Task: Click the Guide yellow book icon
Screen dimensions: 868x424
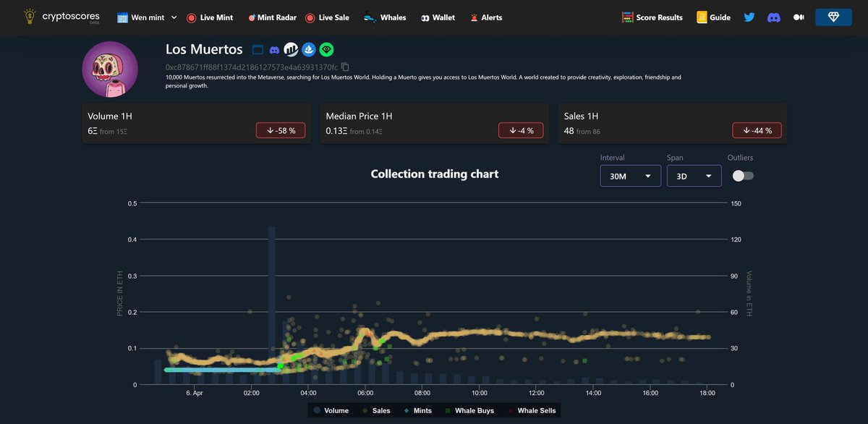Action: 701,17
